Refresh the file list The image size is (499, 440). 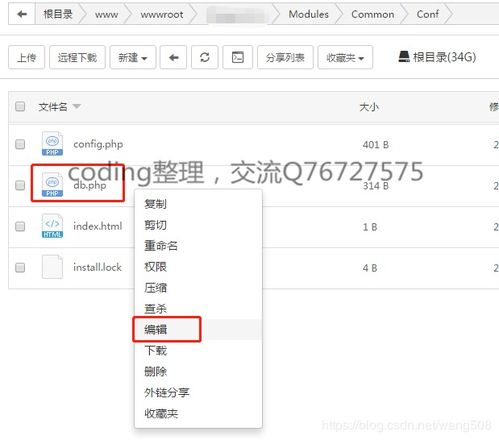tap(205, 57)
